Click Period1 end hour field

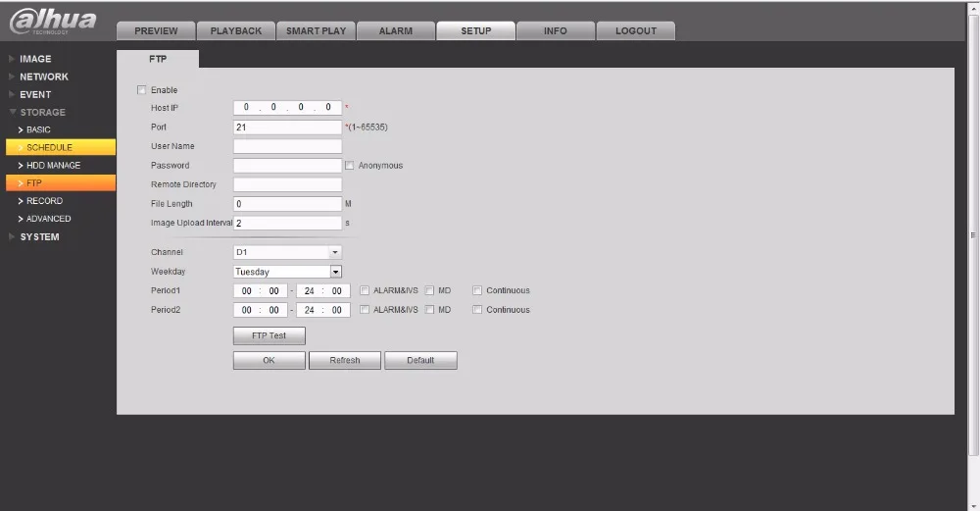pyautogui.click(x=310, y=291)
